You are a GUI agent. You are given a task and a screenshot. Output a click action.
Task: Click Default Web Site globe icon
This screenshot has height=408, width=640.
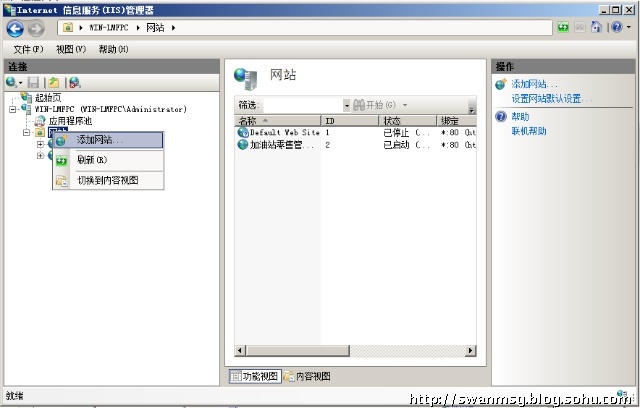tap(243, 133)
